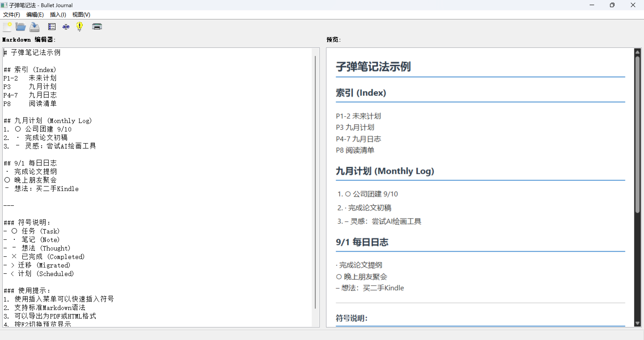Click the save-to-drive toolbar icon
This screenshot has height=340, width=644.
[x=34, y=27]
